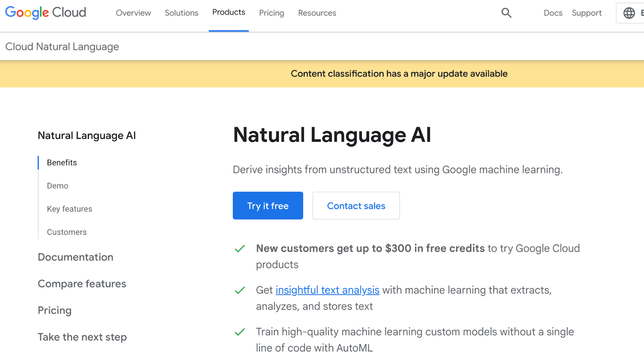Click the 'Derive insights from unstructured text' subtitle
The width and height of the screenshot is (644, 355).
(398, 169)
